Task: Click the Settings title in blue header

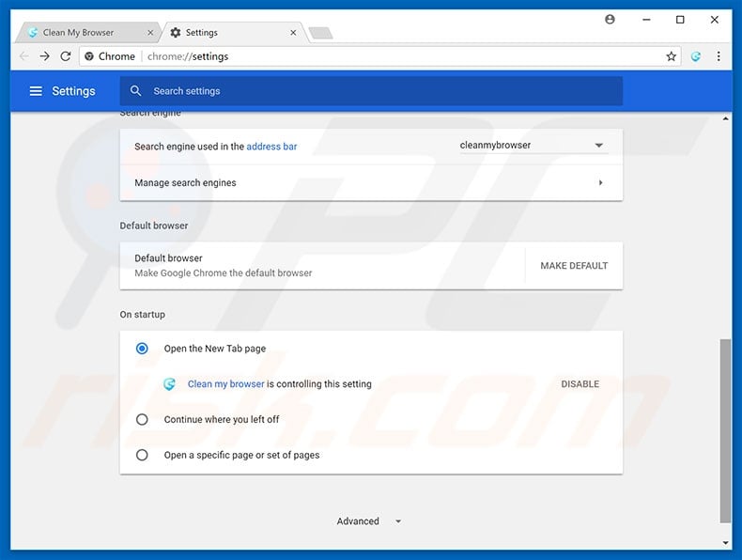Action: pyautogui.click(x=73, y=91)
